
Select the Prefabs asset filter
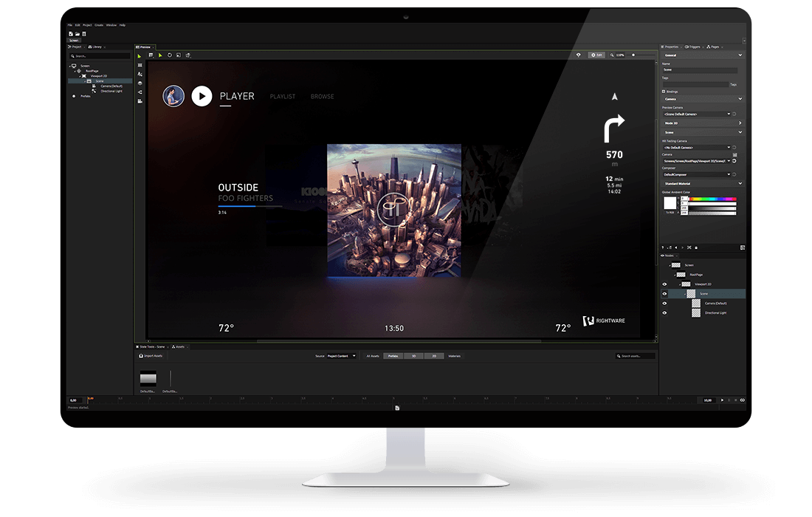393,356
